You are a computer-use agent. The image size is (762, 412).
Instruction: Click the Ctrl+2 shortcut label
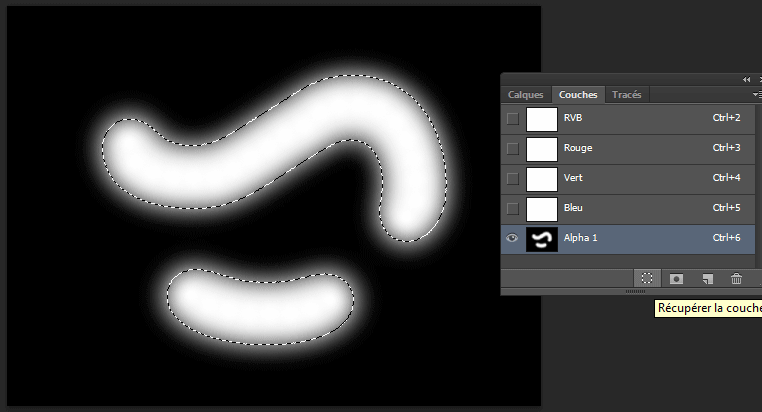click(x=727, y=118)
